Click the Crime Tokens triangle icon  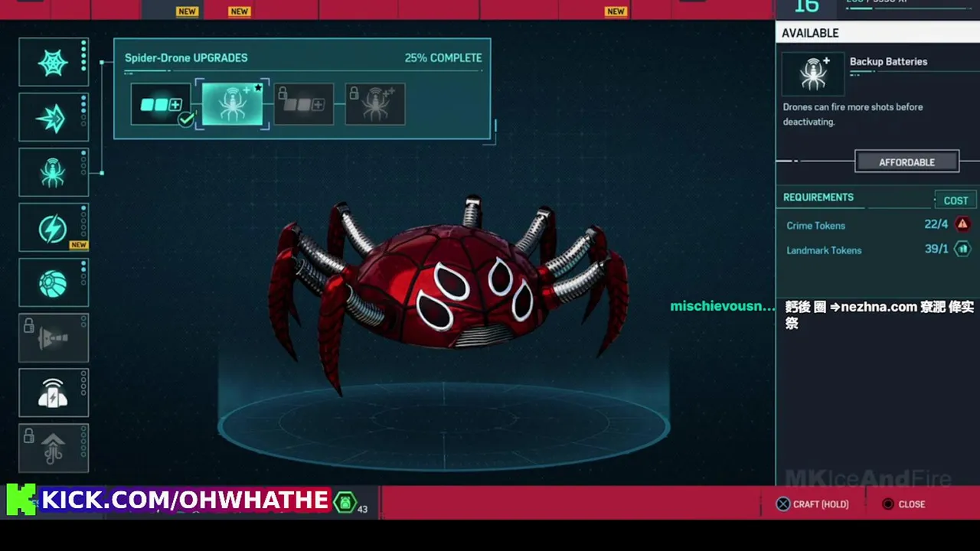[x=962, y=224]
